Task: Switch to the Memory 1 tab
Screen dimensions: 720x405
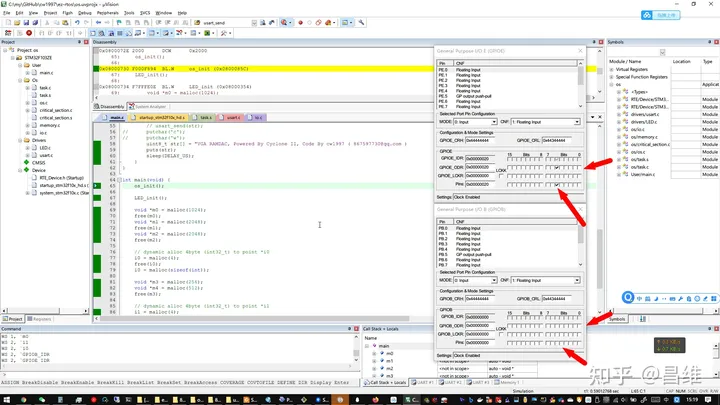Action: 507,382
